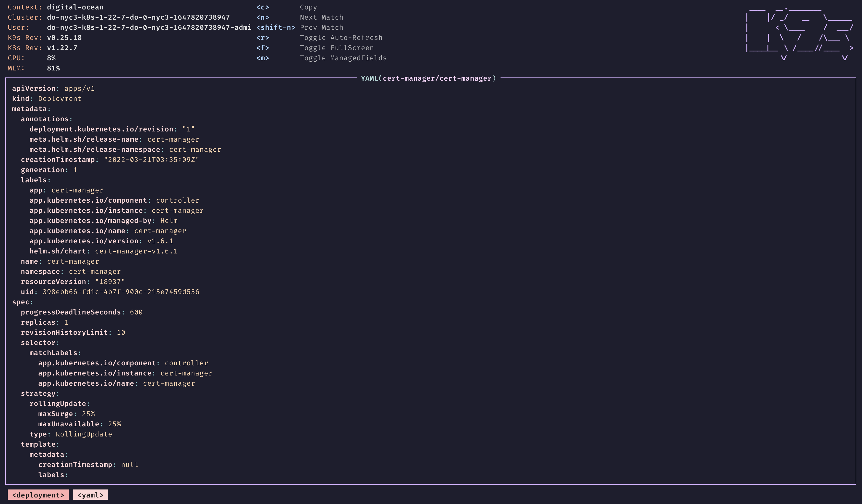Image resolution: width=862 pixels, height=504 pixels.
Task: Select the <yaml> breadcrumb
Action: click(90, 495)
